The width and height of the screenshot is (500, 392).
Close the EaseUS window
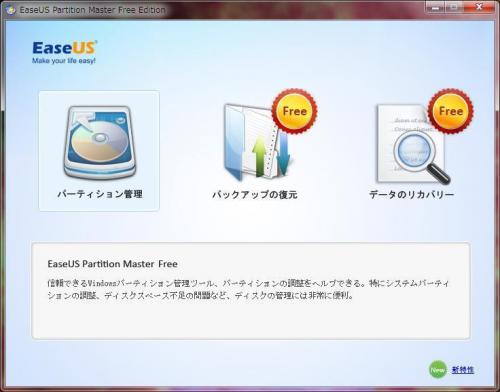(479, 7)
